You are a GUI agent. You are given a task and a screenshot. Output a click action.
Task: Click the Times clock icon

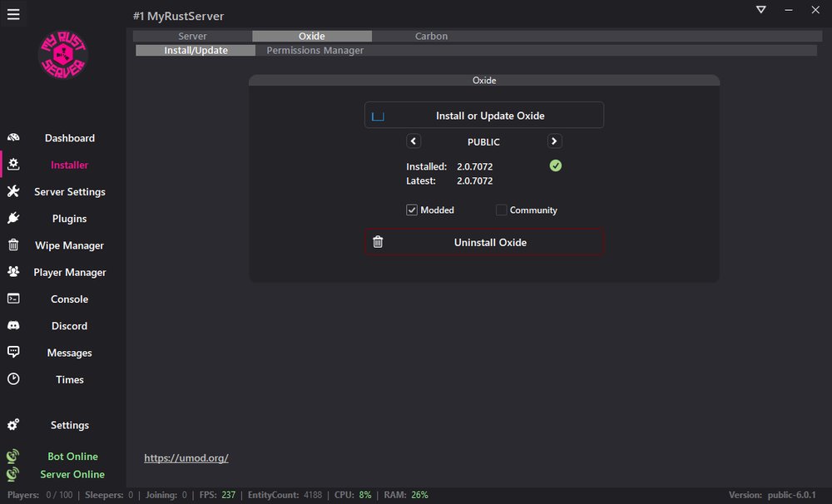point(13,378)
